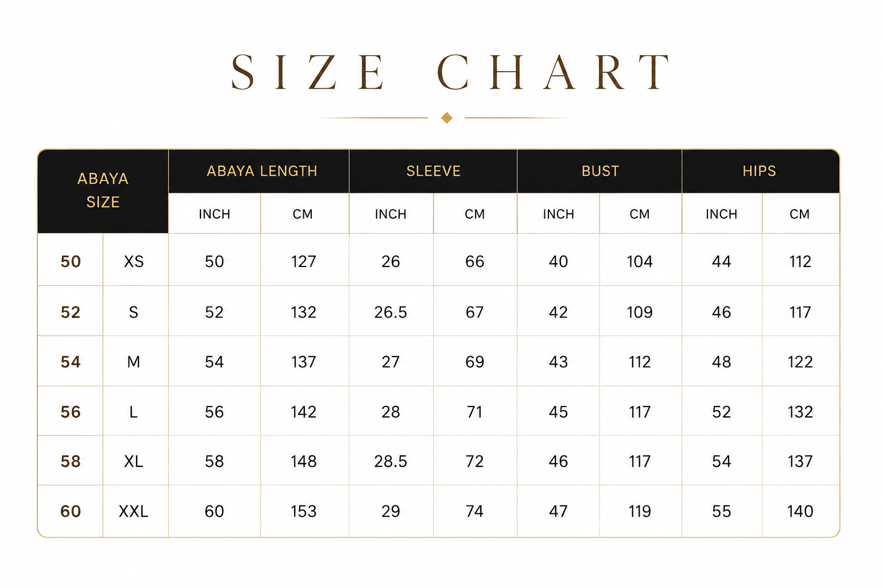Click the SIZE CHART title text
The image size is (882, 588).
coord(451,73)
